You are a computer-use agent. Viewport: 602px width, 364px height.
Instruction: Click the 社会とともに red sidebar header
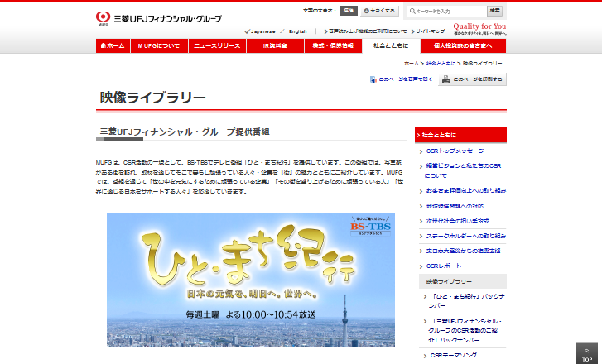tap(460, 135)
